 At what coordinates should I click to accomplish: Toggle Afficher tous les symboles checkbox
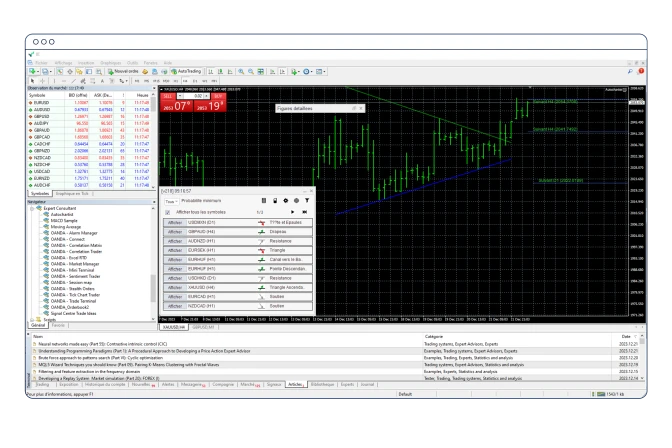(x=168, y=212)
